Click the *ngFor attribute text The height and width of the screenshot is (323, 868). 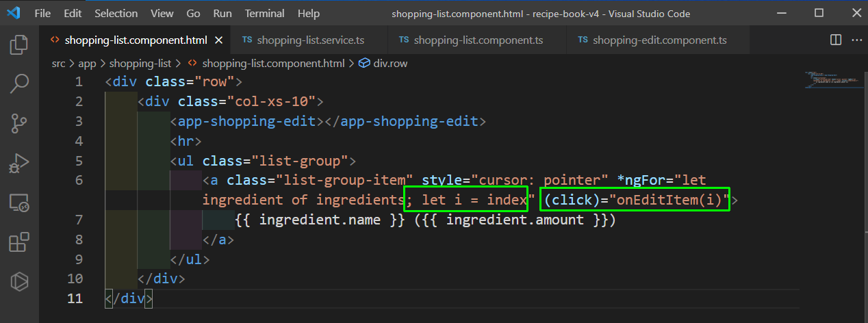pos(641,181)
